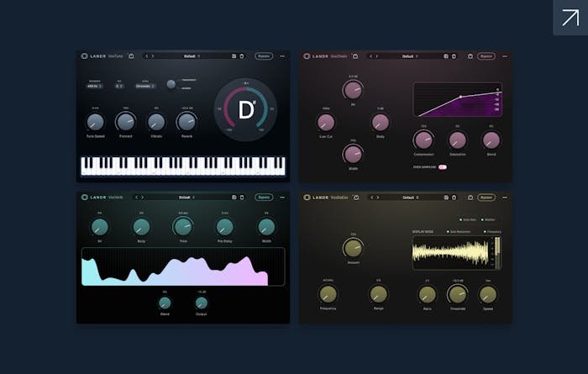Click the Reverb knob in VoxTune
This screenshot has width=588, height=374.
(x=186, y=122)
